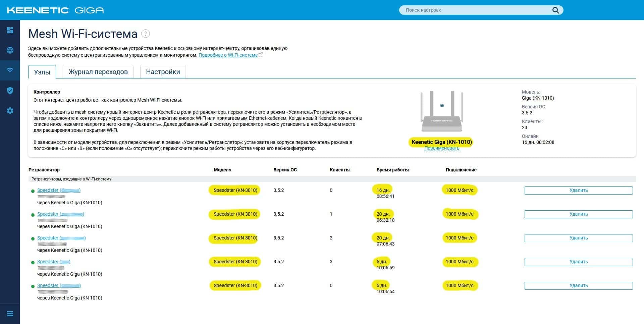This screenshot has height=324, width=644.
Task: Expand the hamburger menu at sidebar bottom
Action: click(x=10, y=314)
